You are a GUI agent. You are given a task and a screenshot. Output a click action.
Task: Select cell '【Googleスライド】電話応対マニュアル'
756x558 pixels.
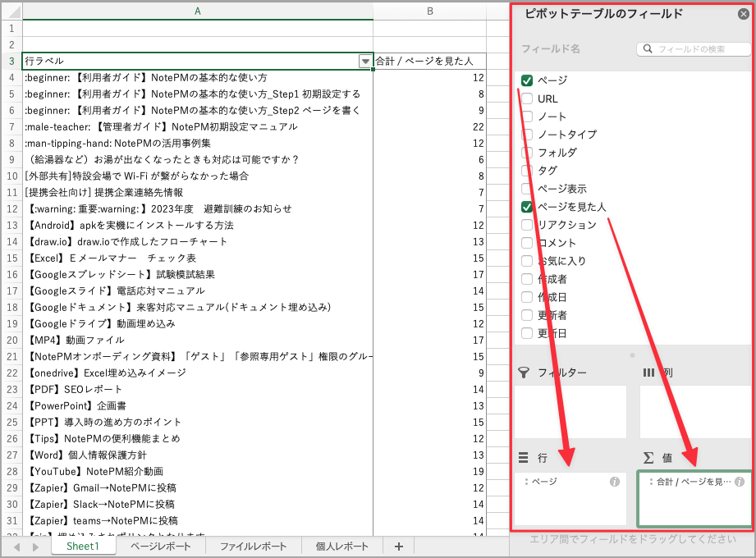[198, 291]
